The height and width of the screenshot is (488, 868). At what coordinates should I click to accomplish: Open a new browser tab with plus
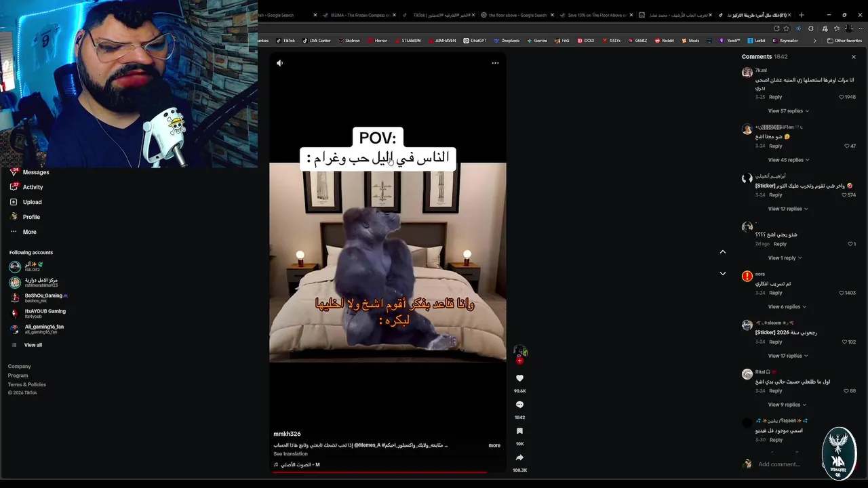(x=802, y=15)
